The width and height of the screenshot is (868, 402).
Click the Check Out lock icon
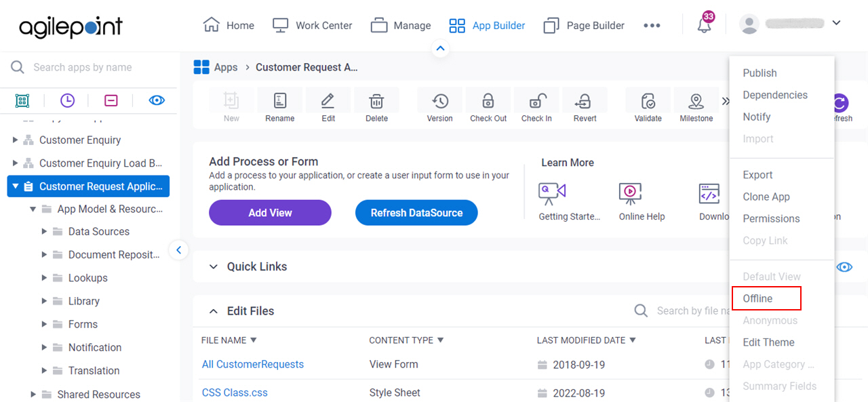click(488, 102)
